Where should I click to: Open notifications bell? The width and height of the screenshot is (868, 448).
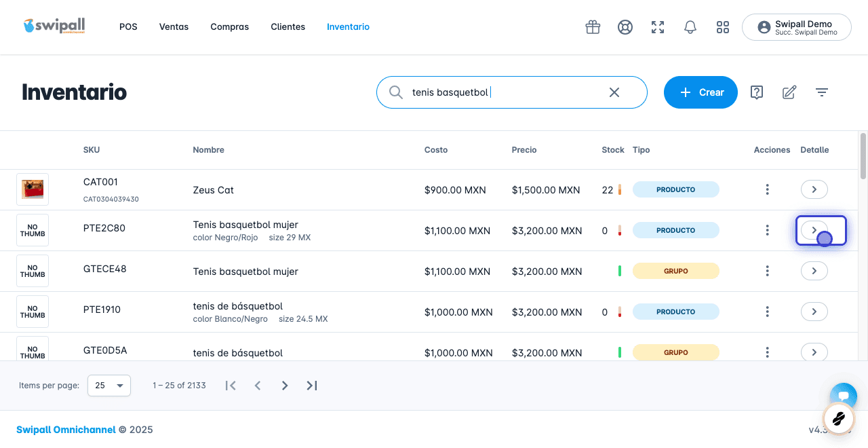coord(690,27)
